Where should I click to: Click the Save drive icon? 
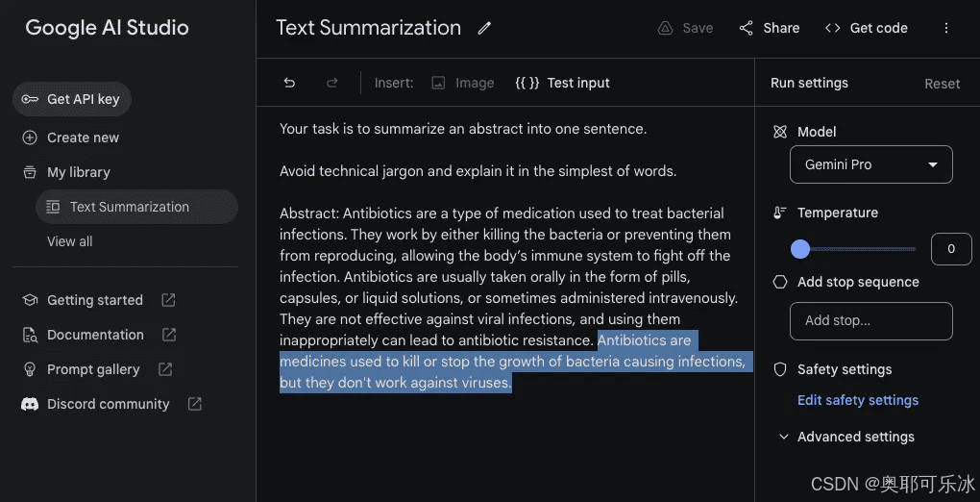[x=665, y=28]
